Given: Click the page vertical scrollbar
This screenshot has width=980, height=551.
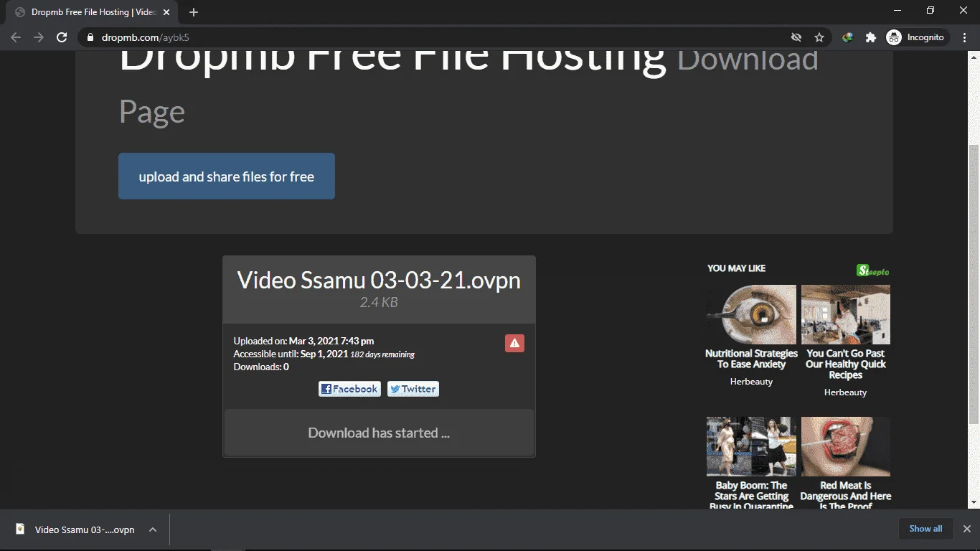Looking at the screenshot, I should [974, 283].
